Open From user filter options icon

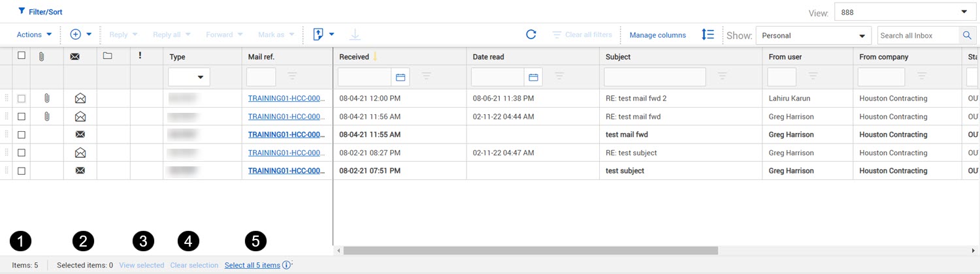[813, 77]
